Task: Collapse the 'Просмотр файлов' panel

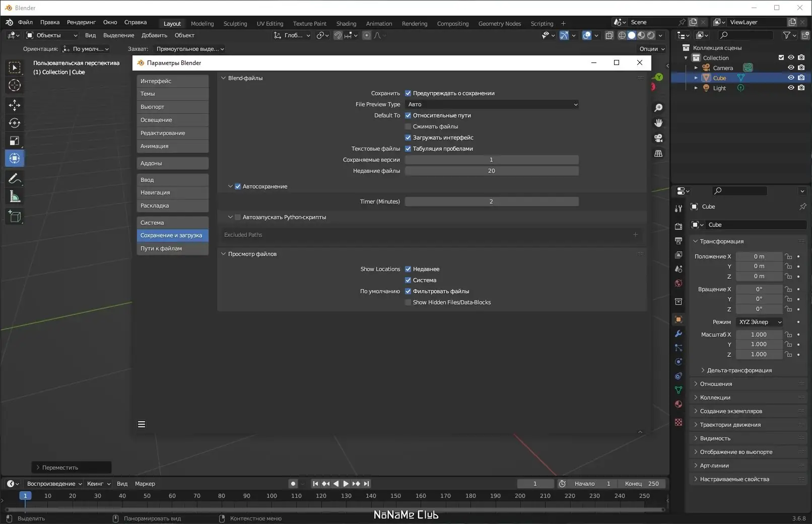Action: click(224, 254)
